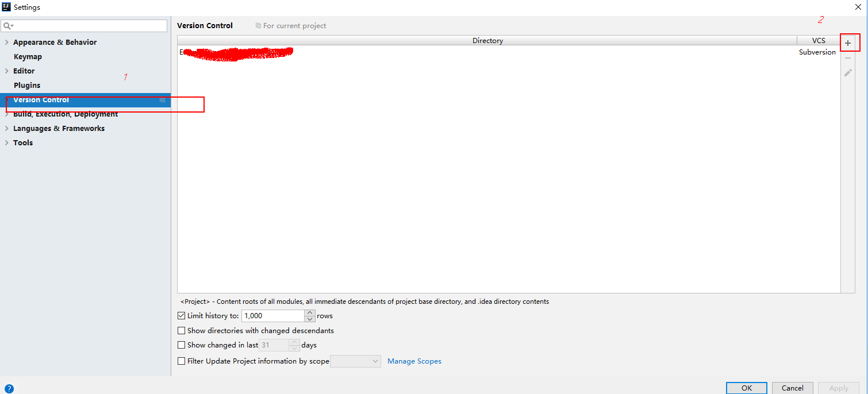Screen dimensions: 868x394
Task: Expand Appearance & Behavior settings
Action: [x=6, y=43]
